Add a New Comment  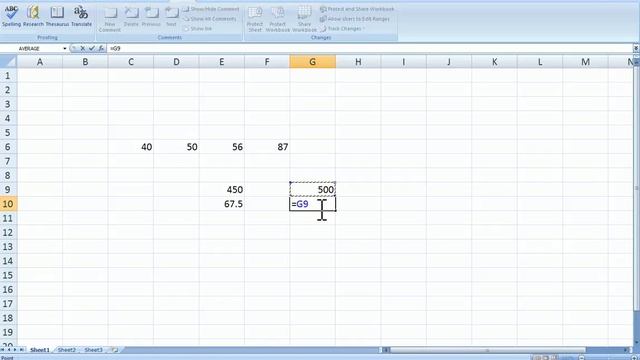(x=110, y=19)
